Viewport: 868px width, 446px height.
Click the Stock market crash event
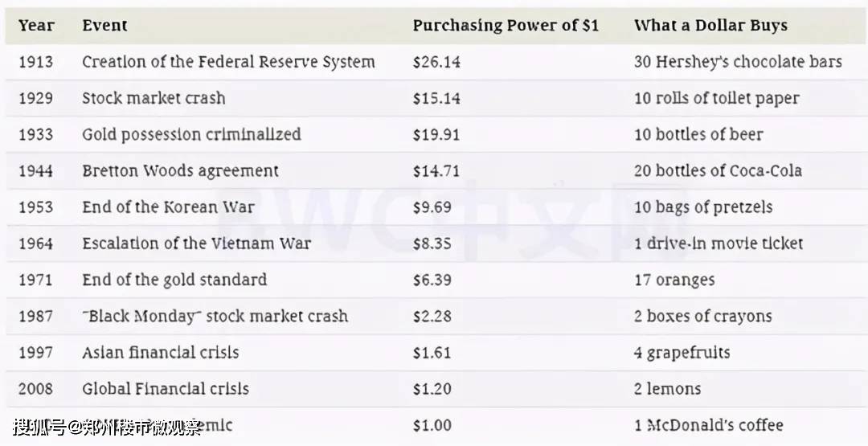pos(154,98)
